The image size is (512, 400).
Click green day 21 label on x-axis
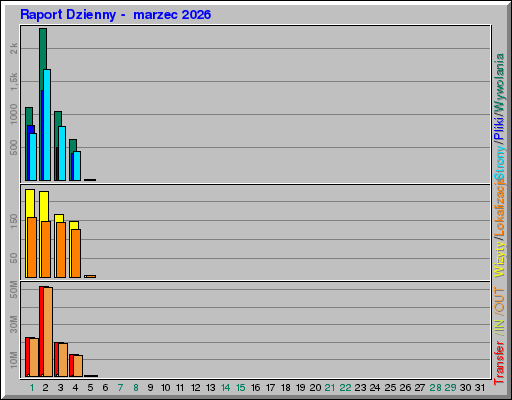pos(330,388)
